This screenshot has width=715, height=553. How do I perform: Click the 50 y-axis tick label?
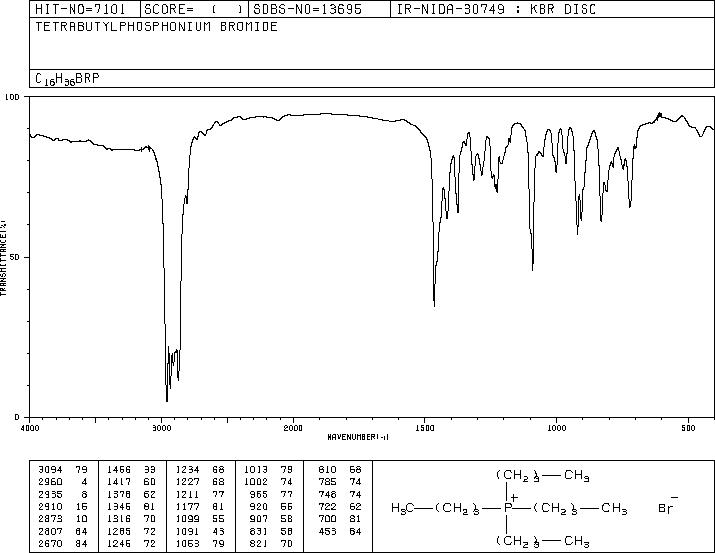click(x=15, y=257)
